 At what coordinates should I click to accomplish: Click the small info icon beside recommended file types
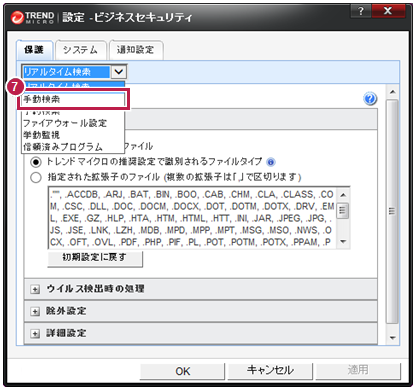point(271,162)
